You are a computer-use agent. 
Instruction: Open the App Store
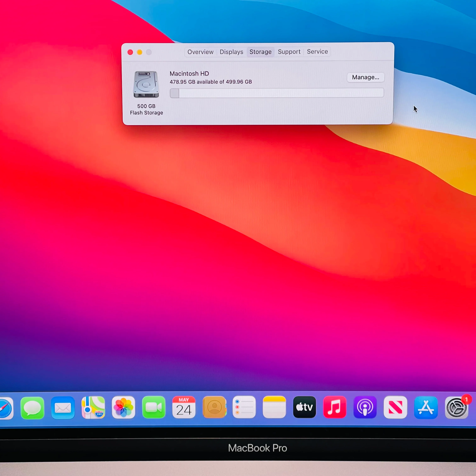[x=426, y=408]
